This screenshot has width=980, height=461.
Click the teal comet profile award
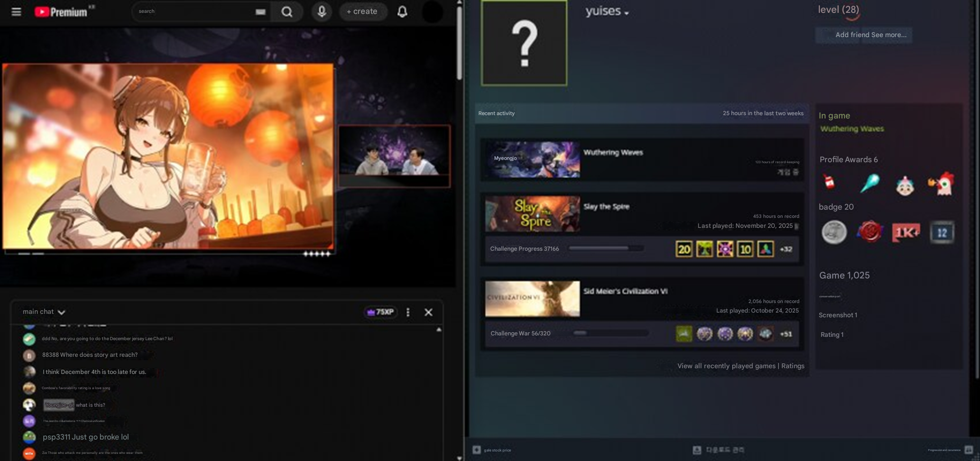click(x=870, y=183)
